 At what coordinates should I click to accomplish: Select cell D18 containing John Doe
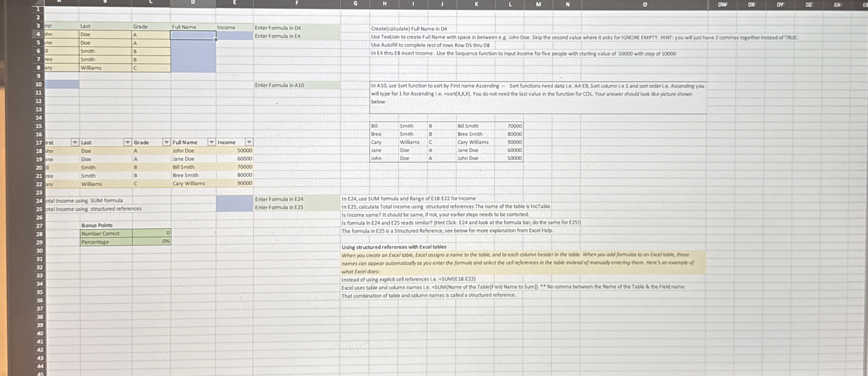194,151
